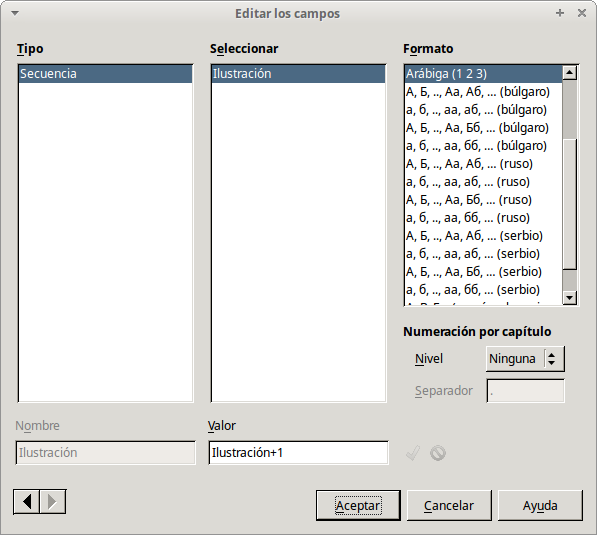Click the plus maximize icon in title bar

560,13
